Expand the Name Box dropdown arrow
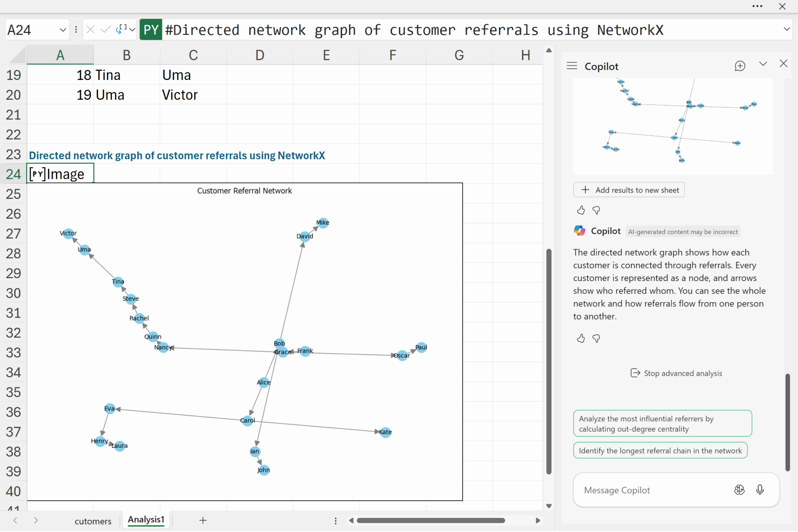798x532 pixels. pos(63,30)
